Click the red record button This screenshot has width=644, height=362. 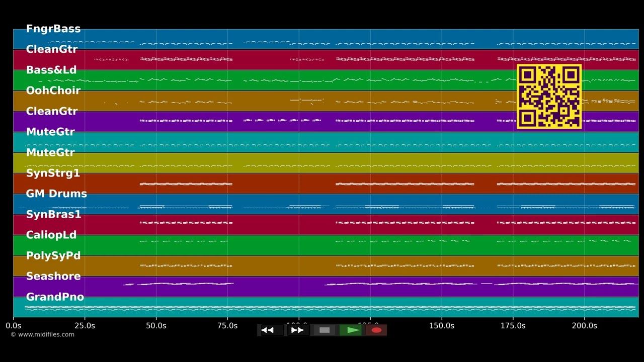pos(376,330)
